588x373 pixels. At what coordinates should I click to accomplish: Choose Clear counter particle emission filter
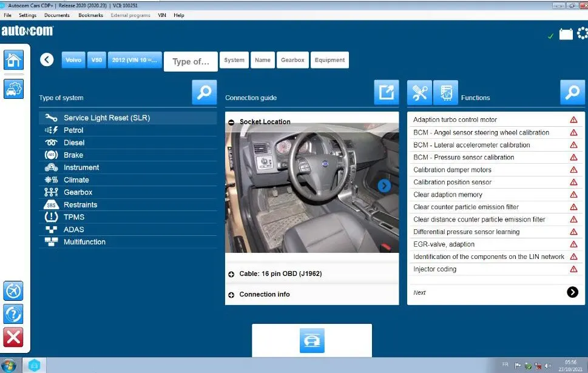pyautogui.click(x=495, y=207)
